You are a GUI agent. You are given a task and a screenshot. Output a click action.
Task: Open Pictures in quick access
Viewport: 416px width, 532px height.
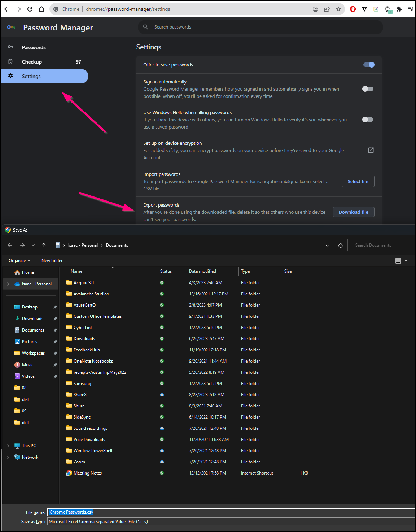click(29, 342)
